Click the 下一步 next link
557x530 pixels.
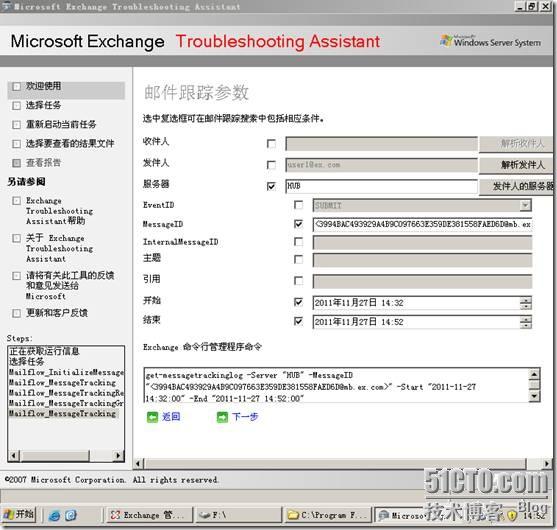245,417
